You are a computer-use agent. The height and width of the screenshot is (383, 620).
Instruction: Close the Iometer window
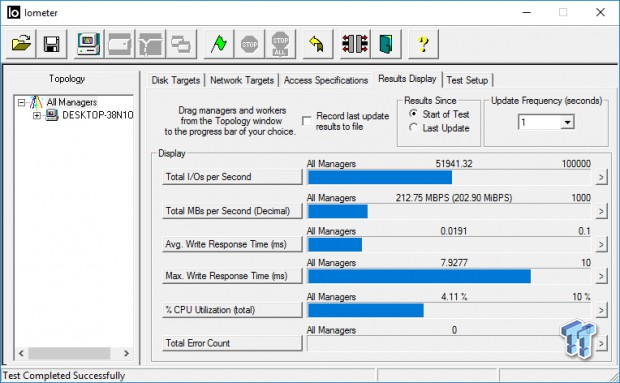[600, 12]
